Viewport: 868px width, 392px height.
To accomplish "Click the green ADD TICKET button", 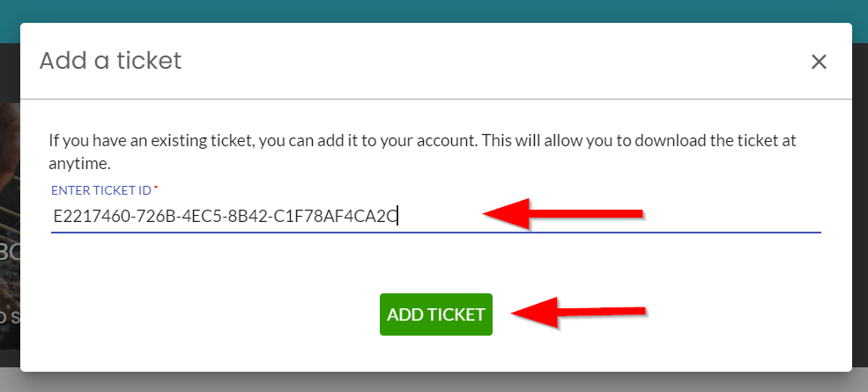I will point(435,314).
